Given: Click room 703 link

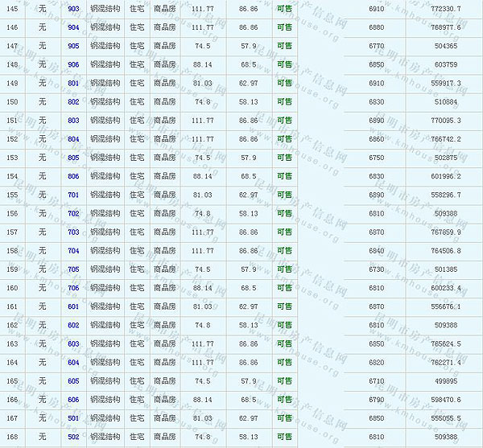Looking at the screenshot, I should click(x=73, y=232).
